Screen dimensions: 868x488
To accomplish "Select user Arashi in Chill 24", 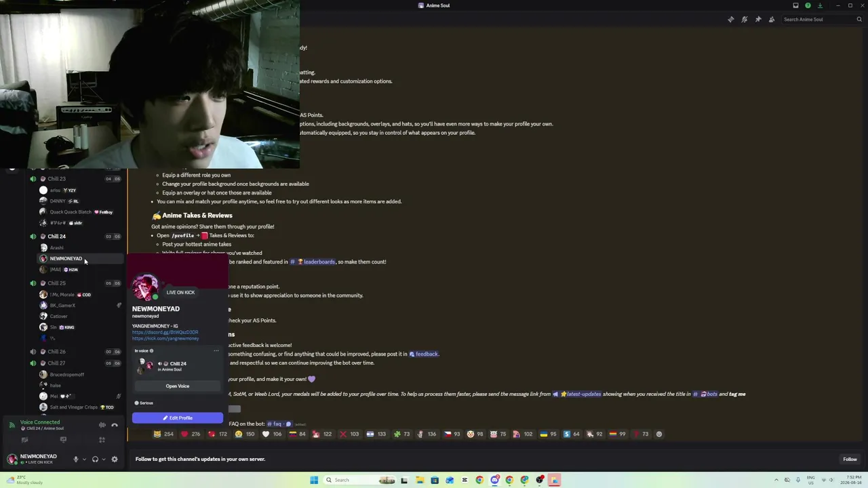I will coord(57,247).
